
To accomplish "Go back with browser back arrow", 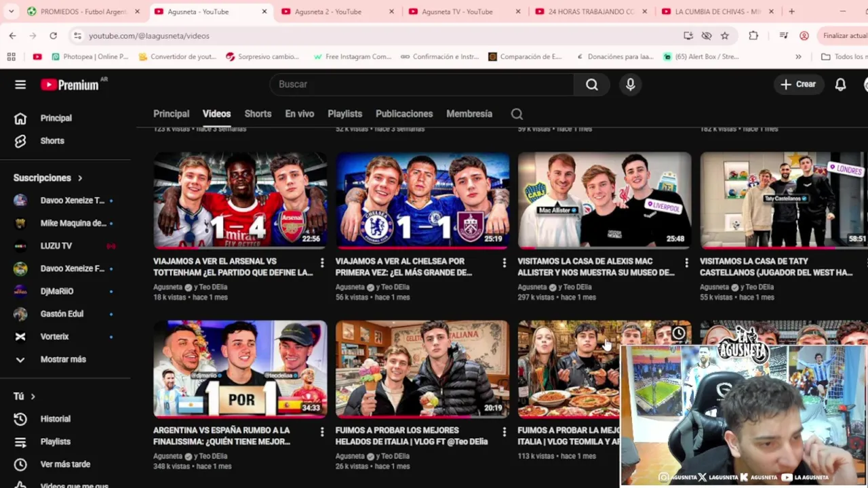I will 12,36.
